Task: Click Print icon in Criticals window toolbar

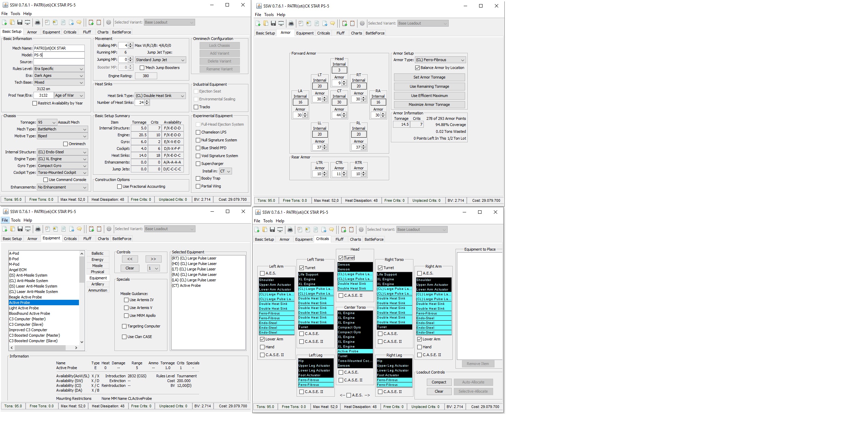Action: 290,230
